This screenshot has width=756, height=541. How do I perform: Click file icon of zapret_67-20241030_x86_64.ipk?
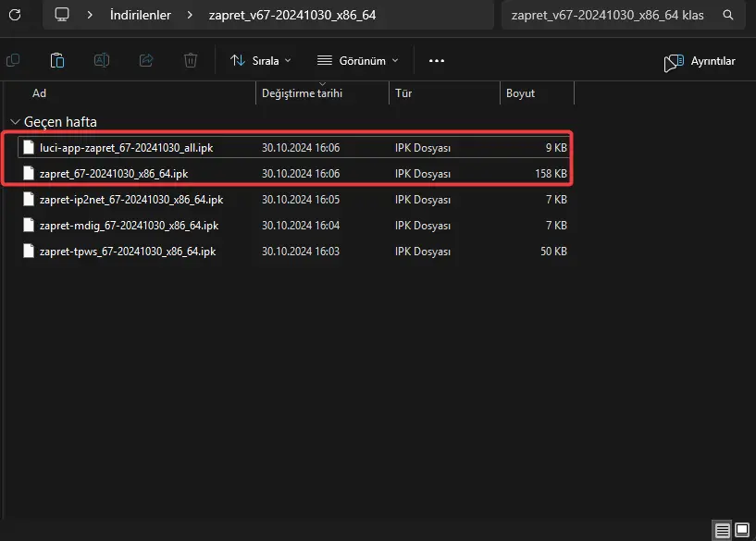pyautogui.click(x=29, y=174)
